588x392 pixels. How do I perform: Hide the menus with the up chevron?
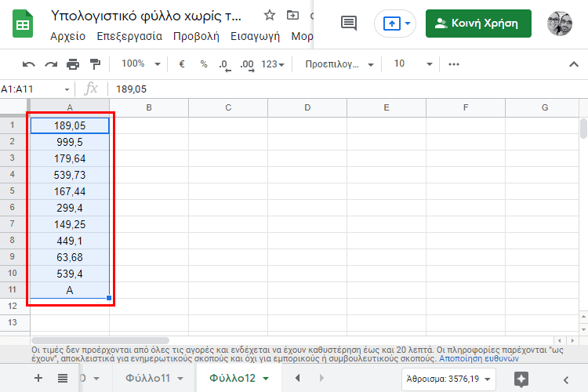(574, 64)
